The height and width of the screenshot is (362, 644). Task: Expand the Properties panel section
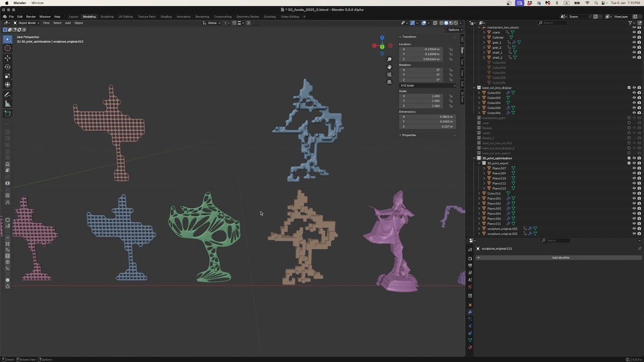pyautogui.click(x=409, y=135)
